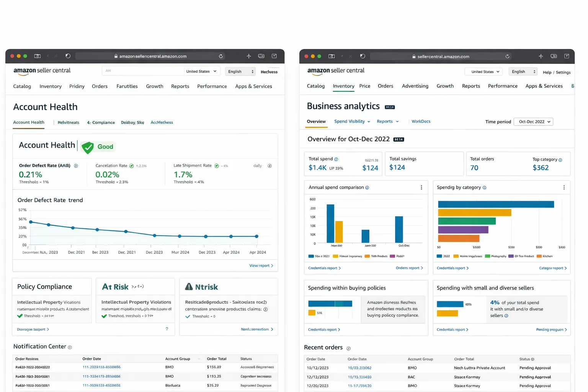The height and width of the screenshot is (392, 588).
Task: Select Overview tab in Business analytics
Action: (316, 121)
